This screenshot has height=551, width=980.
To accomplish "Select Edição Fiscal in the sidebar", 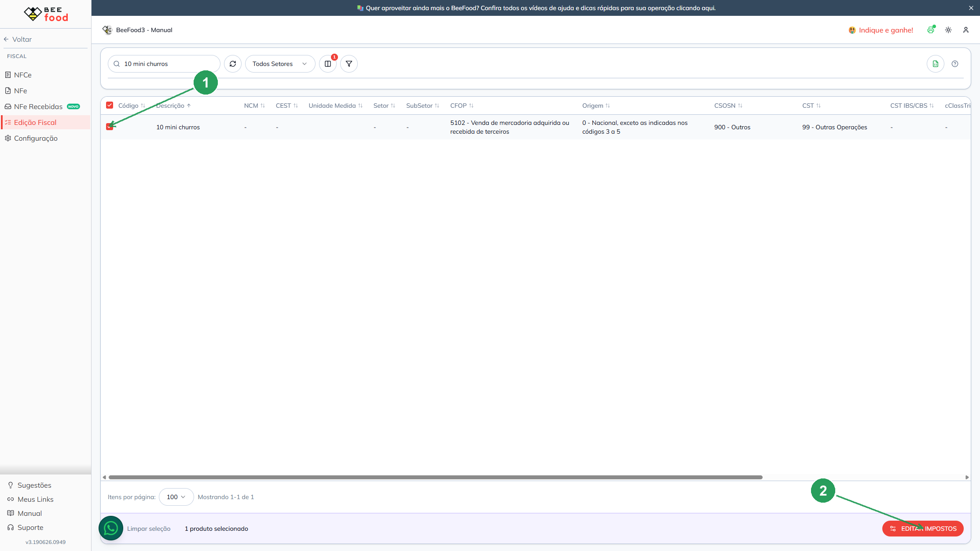I will coord(46,122).
